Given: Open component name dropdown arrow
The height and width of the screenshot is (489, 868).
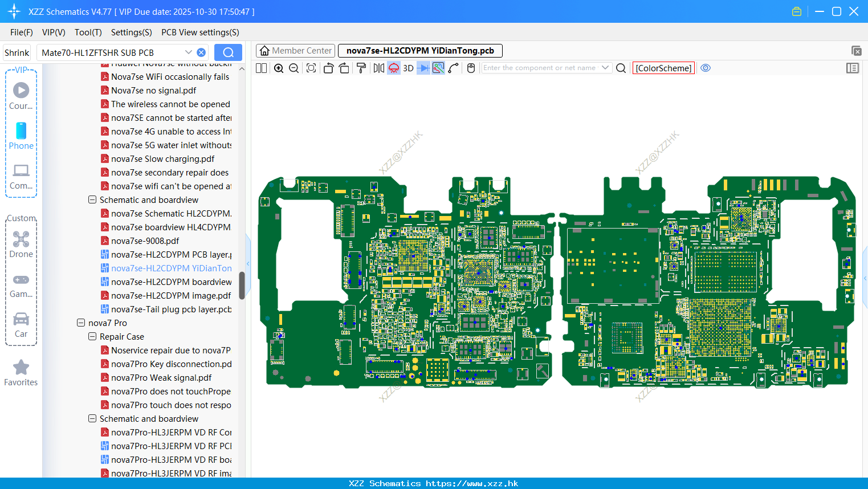Looking at the screenshot, I should (x=605, y=68).
